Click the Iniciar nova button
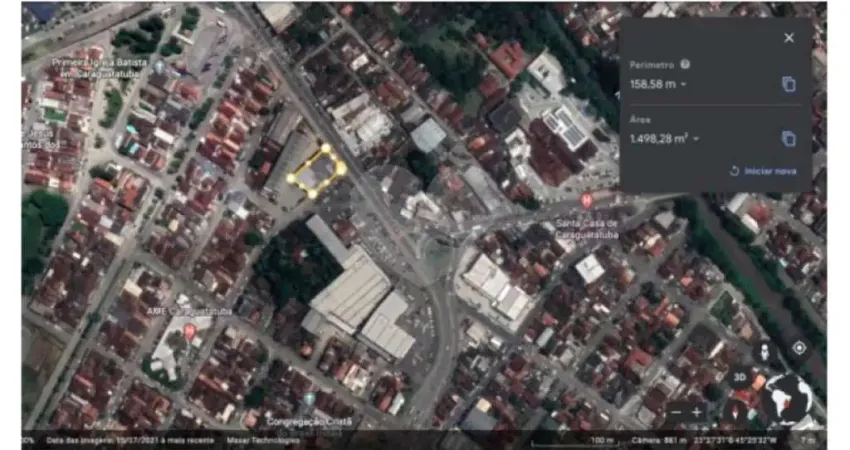 tap(764, 171)
